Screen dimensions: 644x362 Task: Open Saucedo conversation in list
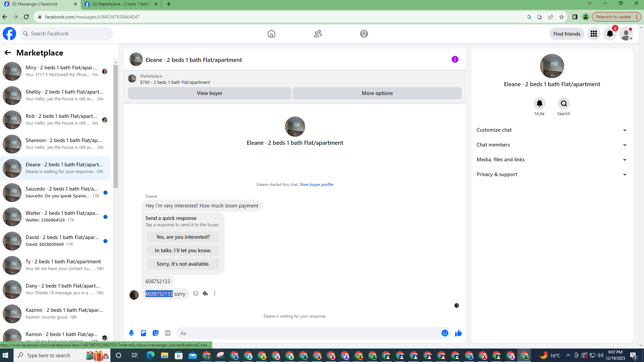click(x=55, y=193)
